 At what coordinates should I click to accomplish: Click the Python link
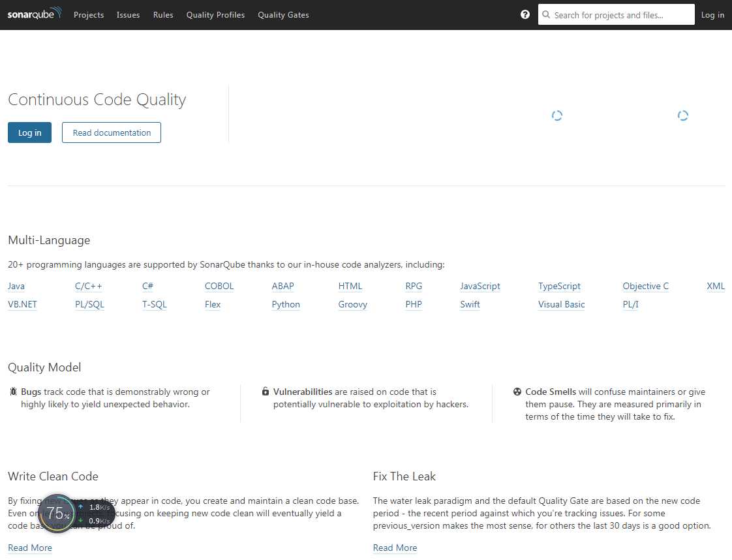tap(286, 304)
